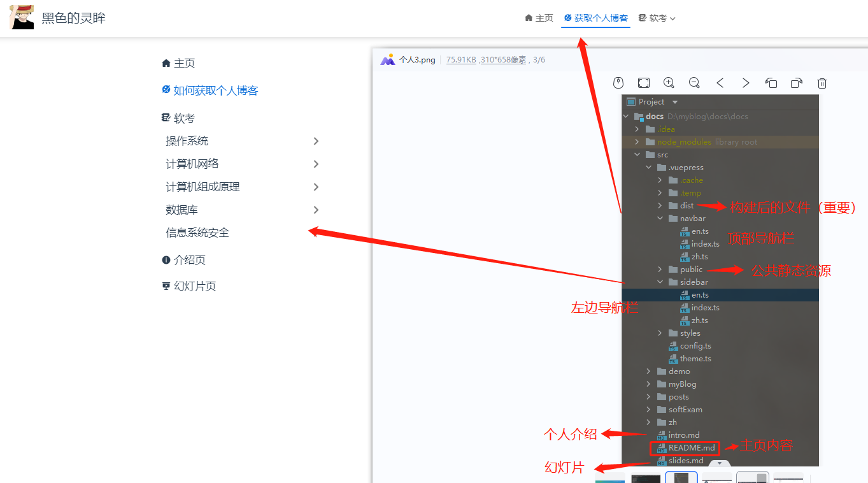The width and height of the screenshot is (868, 483).
Task: Expand the styles folder arrow
Action: tap(660, 333)
